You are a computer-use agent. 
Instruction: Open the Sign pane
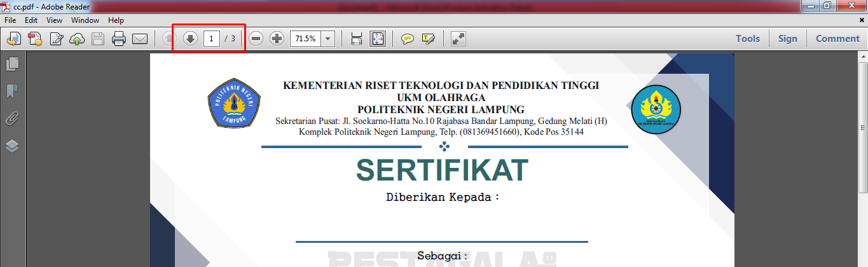pyautogui.click(x=787, y=39)
